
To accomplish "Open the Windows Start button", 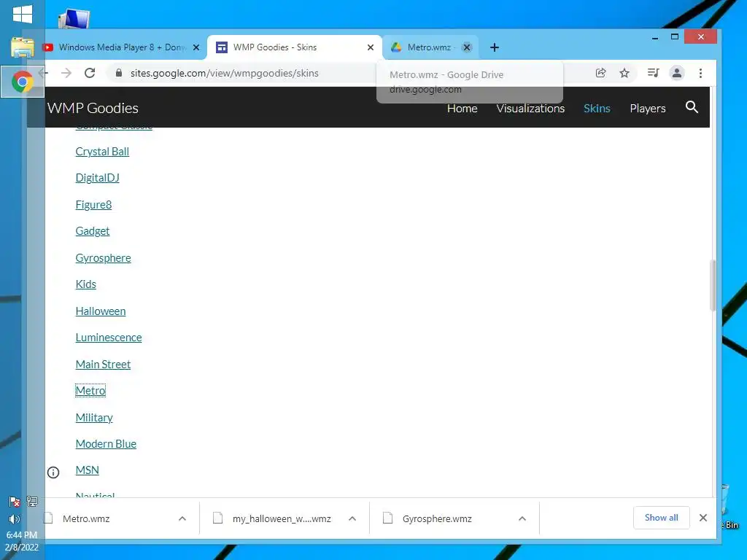I will 23,14.
